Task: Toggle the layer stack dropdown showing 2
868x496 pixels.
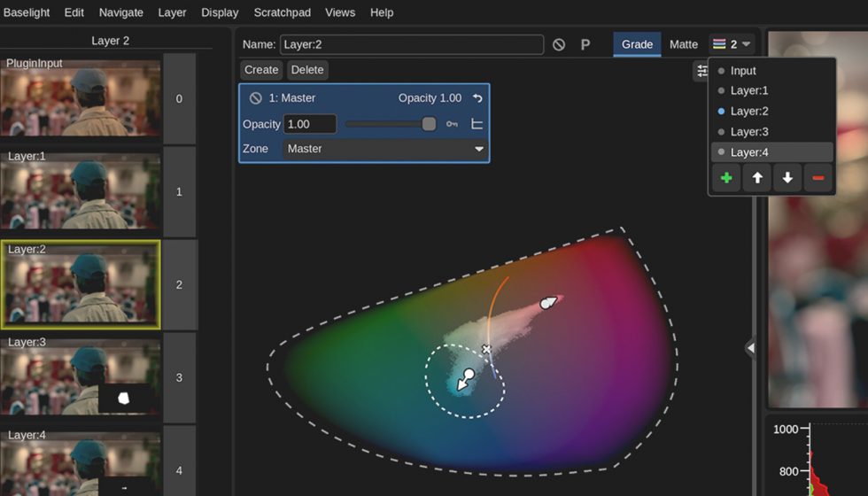Action: [x=732, y=44]
